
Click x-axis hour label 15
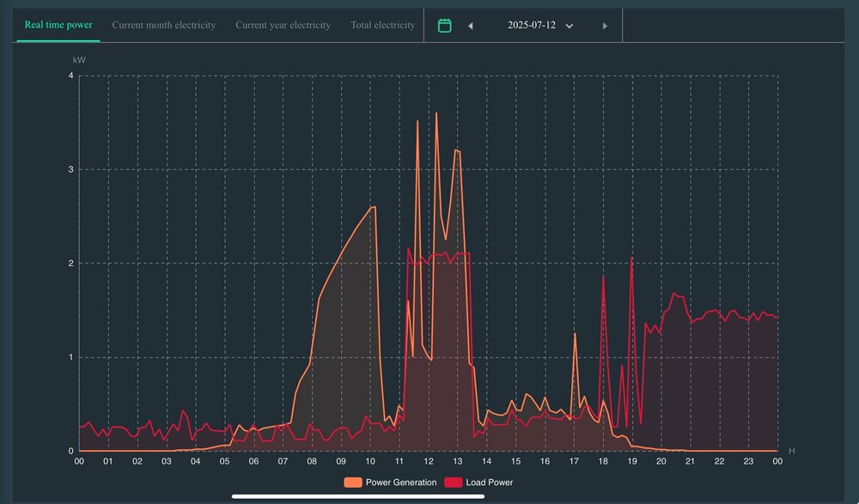click(x=515, y=462)
